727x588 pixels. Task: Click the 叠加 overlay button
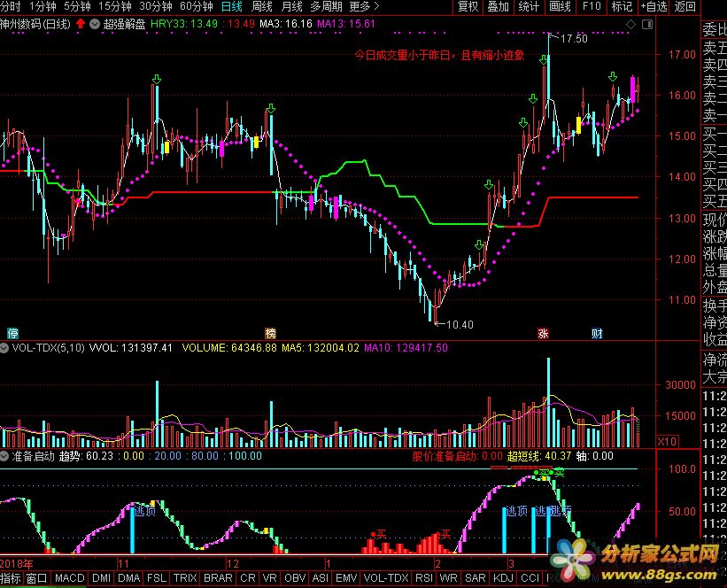click(x=498, y=6)
